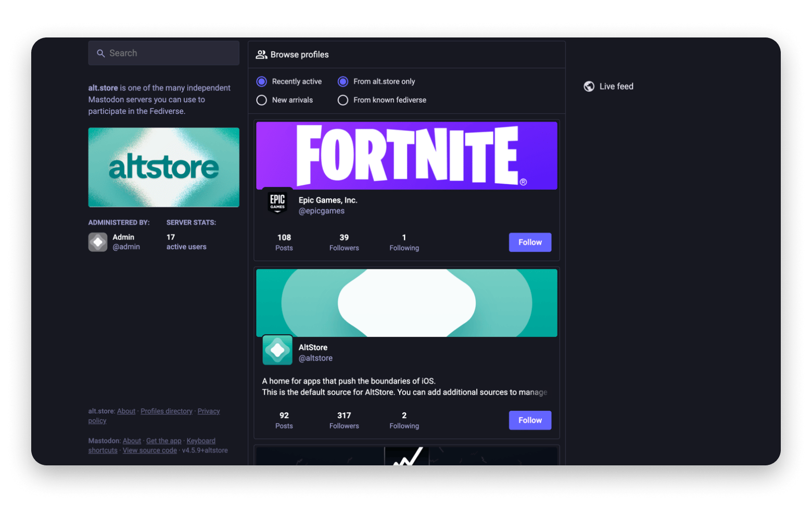Click the @admin handle
The image size is (812, 507).
(x=126, y=247)
